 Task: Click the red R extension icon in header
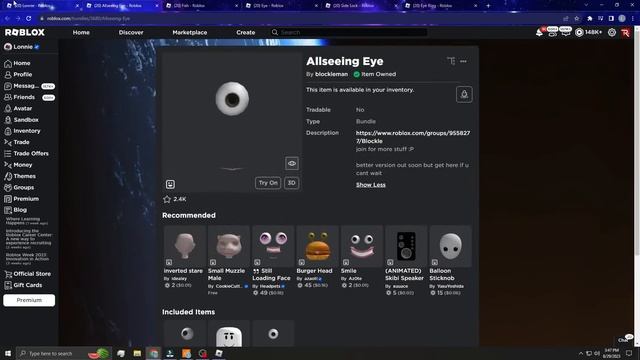point(625,33)
